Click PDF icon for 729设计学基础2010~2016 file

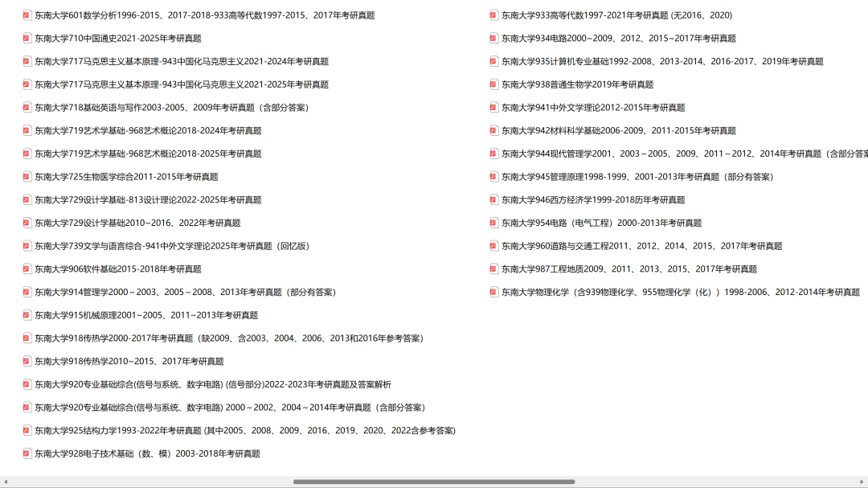(27, 223)
